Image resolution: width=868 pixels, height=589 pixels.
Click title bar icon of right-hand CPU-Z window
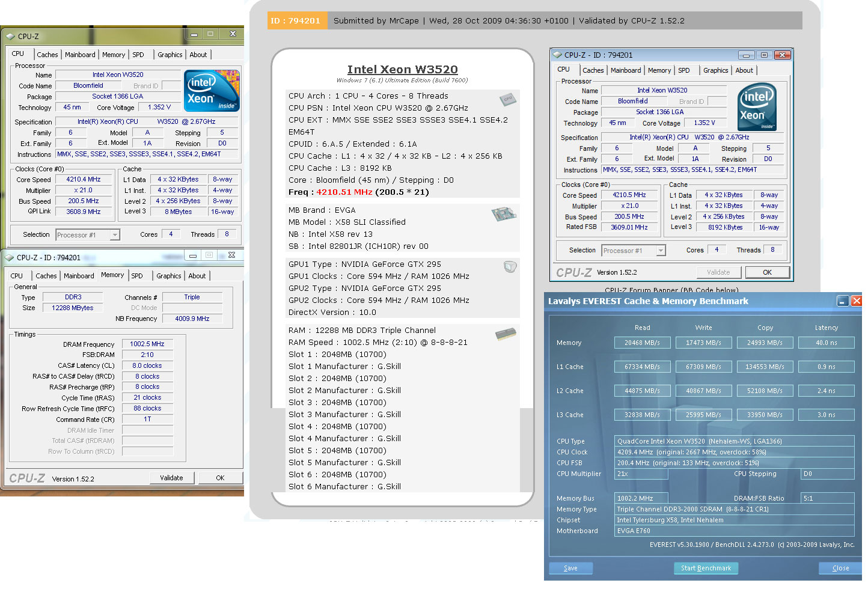coord(557,55)
